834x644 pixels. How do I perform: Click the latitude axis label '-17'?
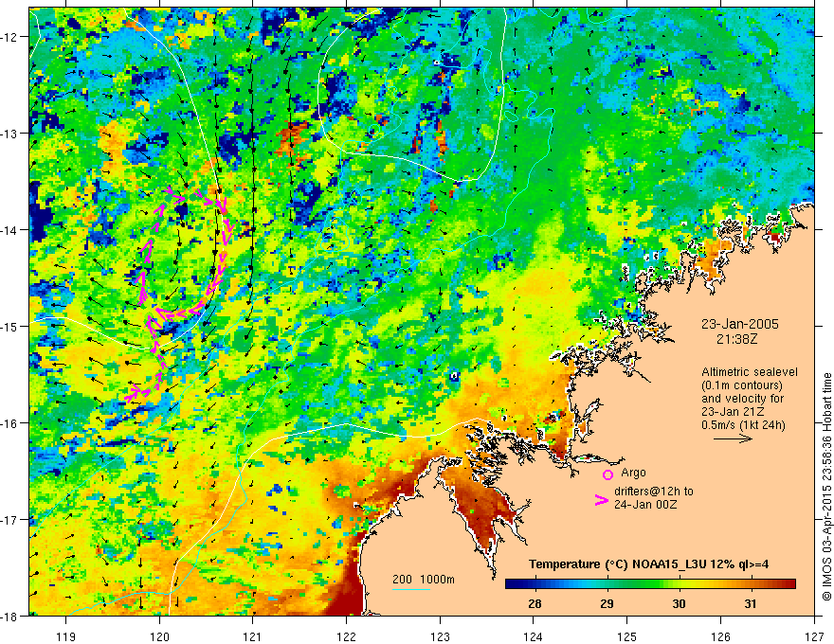click(9, 520)
